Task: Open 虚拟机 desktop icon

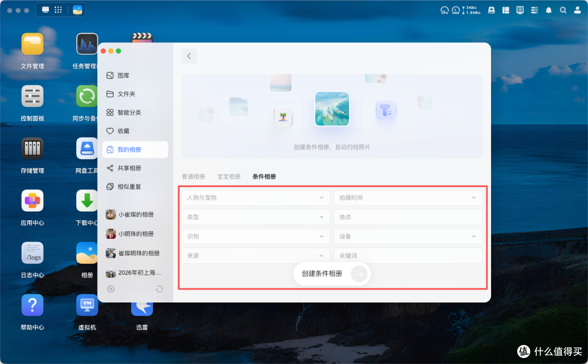Action: pos(87,306)
